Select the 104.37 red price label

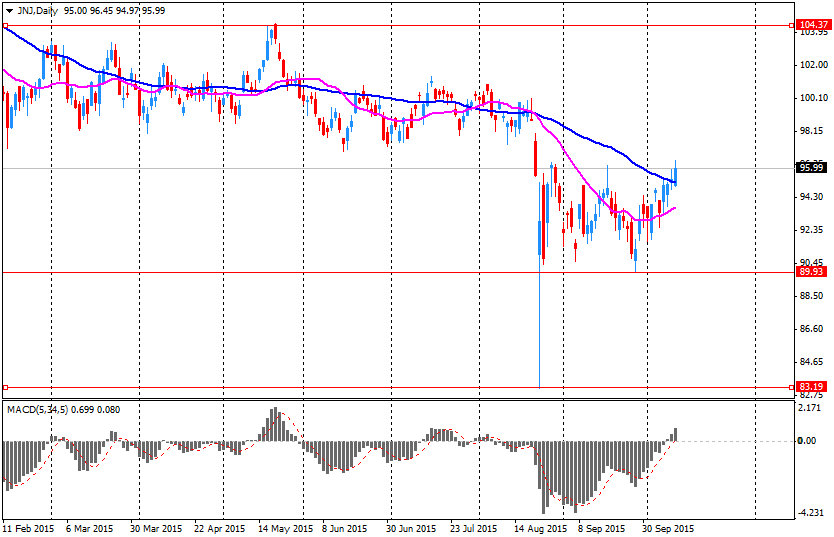pyautogui.click(x=813, y=25)
